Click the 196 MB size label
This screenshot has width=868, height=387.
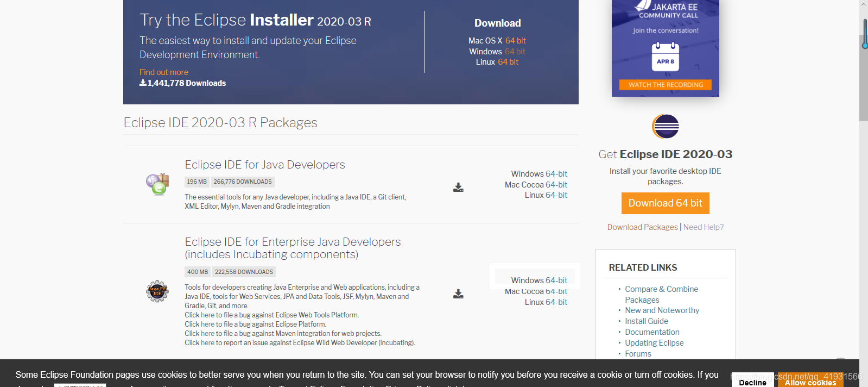[x=197, y=182]
